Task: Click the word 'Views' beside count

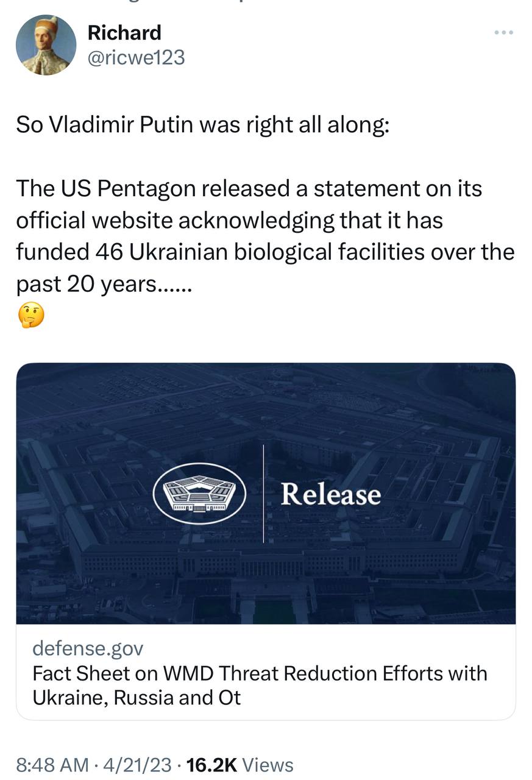Action: tap(268, 765)
